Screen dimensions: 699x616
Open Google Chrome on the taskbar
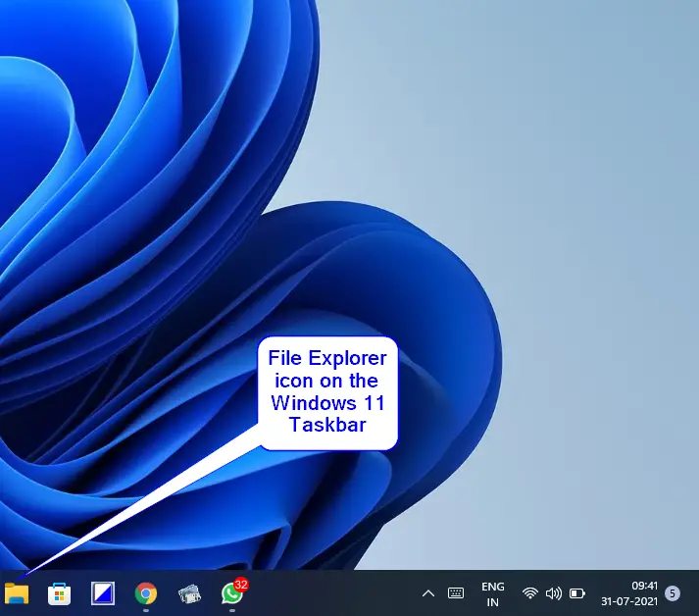pyautogui.click(x=146, y=593)
